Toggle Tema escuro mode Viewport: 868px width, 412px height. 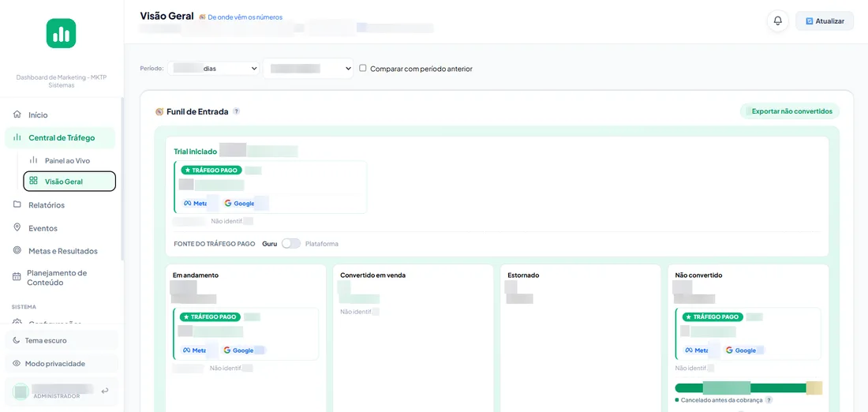tap(61, 340)
